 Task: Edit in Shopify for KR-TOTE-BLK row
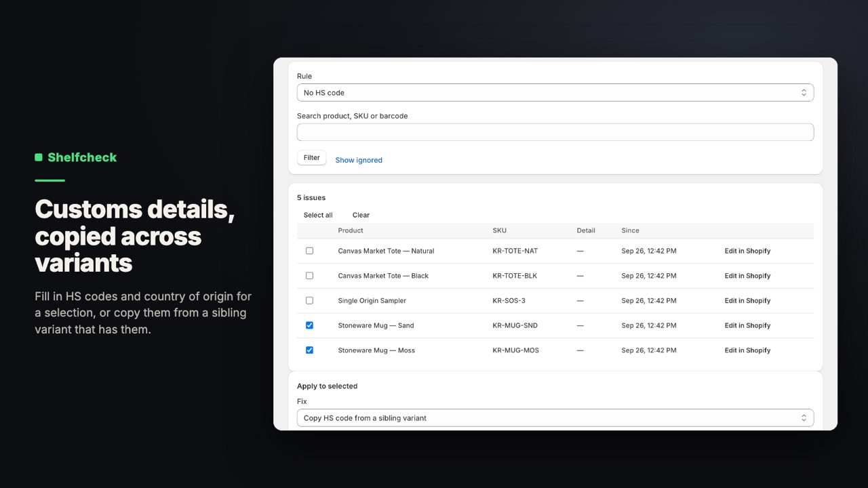747,276
